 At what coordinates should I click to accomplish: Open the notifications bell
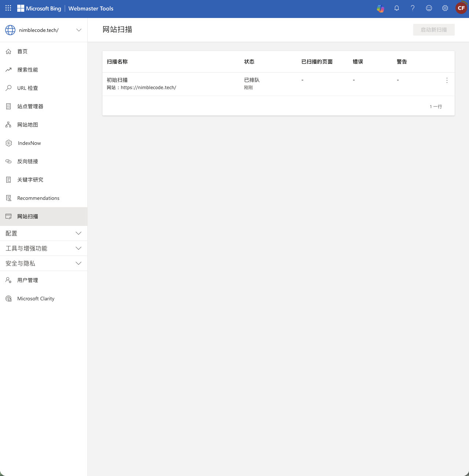tap(397, 8)
